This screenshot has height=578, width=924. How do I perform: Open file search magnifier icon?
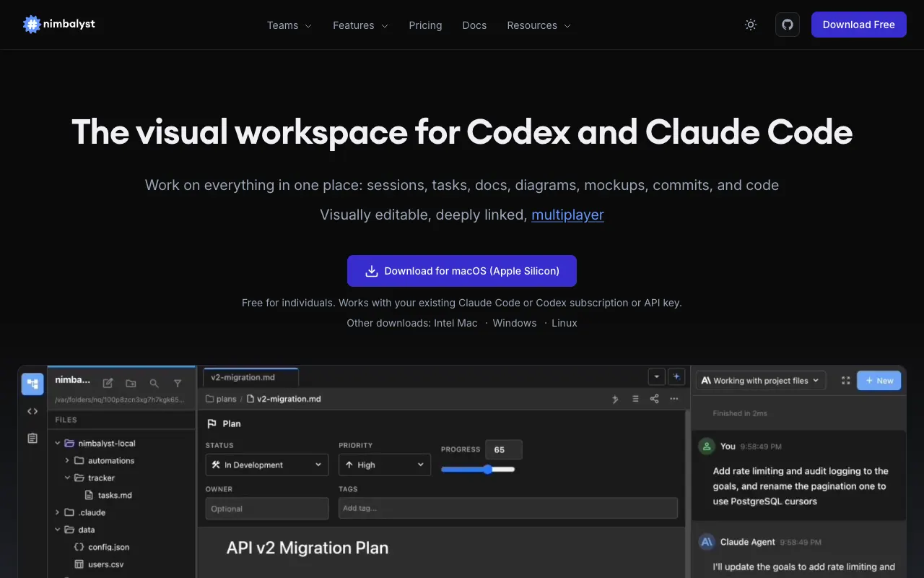click(x=154, y=383)
